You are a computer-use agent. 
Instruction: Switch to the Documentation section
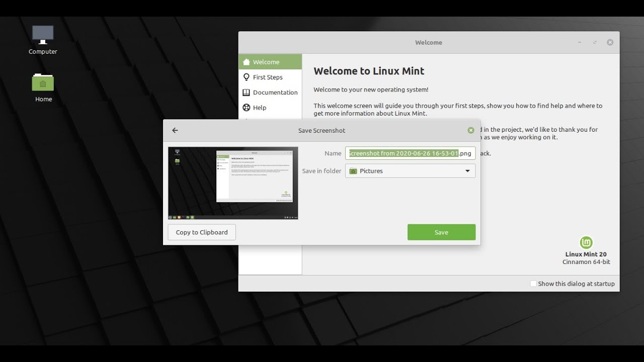(270, 92)
